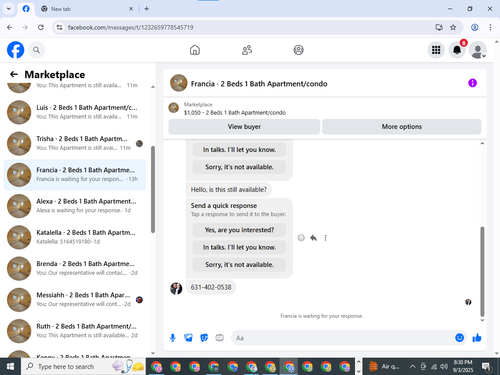
Task: Go back using the Marketplace arrow
Action: (x=14, y=74)
